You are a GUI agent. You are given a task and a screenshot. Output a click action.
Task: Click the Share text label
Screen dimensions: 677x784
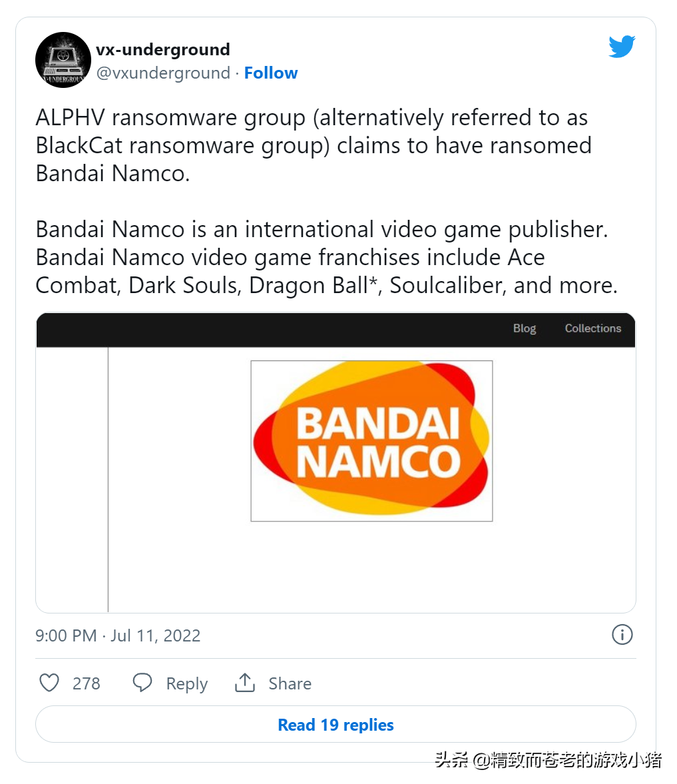[290, 683]
